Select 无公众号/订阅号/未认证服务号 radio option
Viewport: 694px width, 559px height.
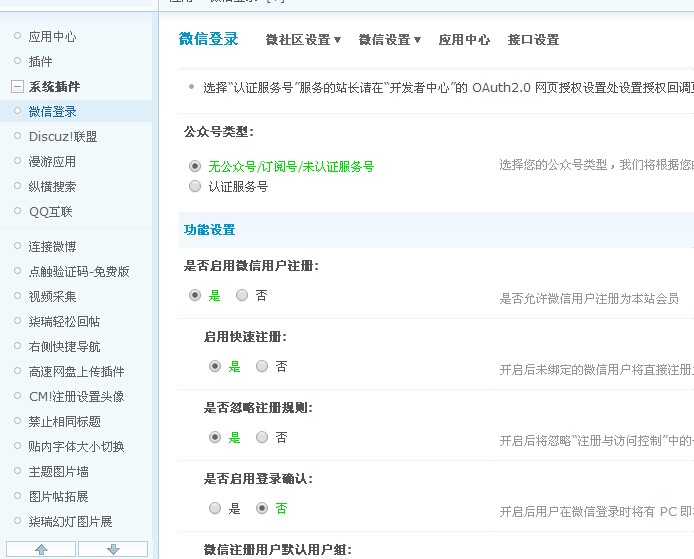(x=195, y=166)
